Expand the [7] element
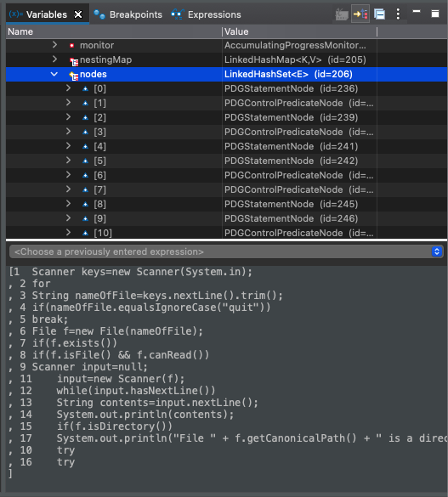The height and width of the screenshot is (497, 448). point(68,189)
